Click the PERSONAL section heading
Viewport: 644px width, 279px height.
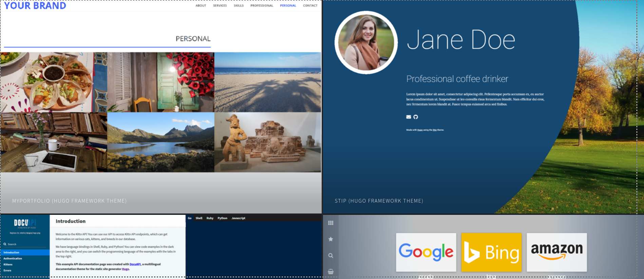[x=193, y=39]
